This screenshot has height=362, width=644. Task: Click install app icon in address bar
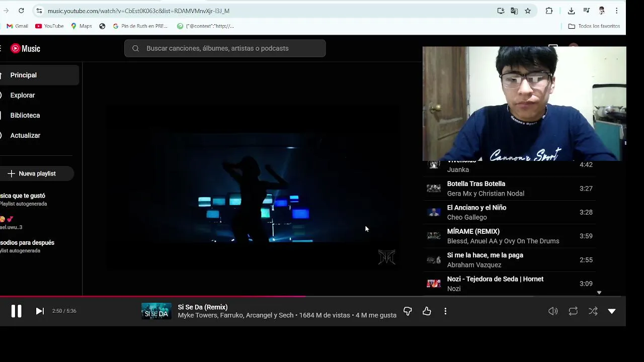point(501,11)
